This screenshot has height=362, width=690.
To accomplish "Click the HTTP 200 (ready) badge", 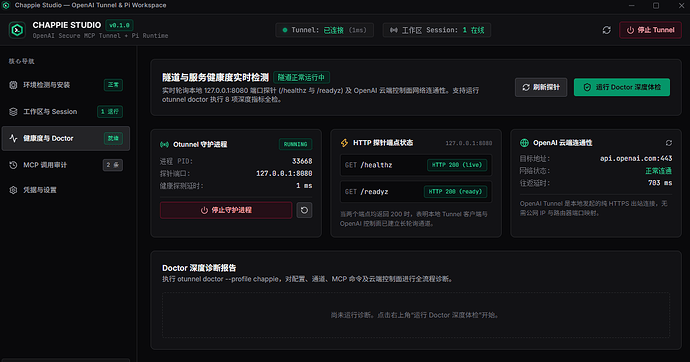I will click(455, 192).
